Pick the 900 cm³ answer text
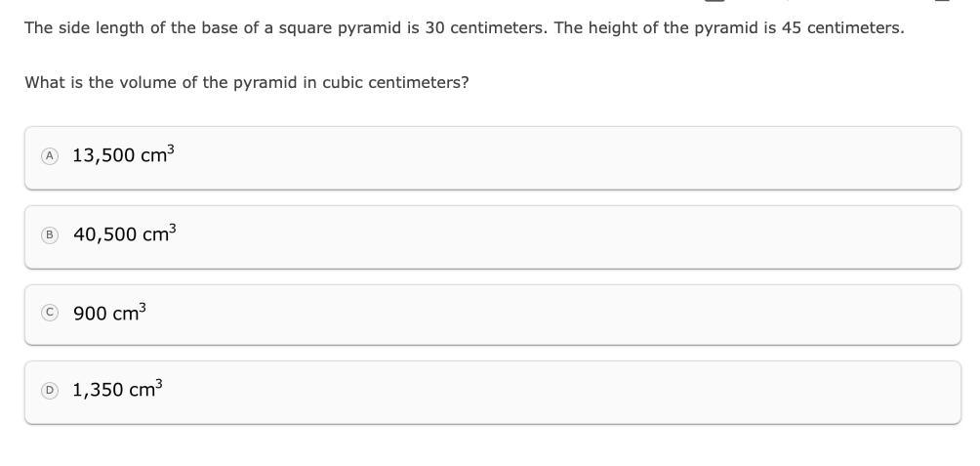Image resolution: width=980 pixels, height=466 pixels. (x=109, y=314)
